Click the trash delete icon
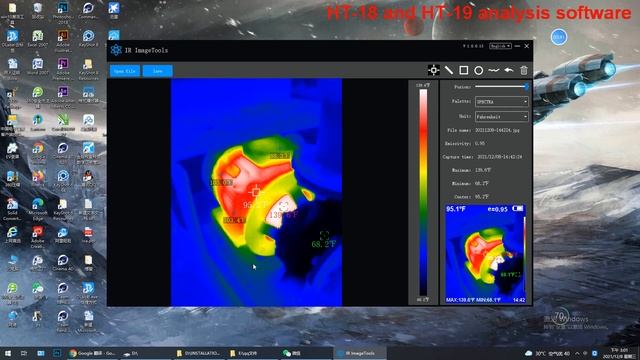 (x=524, y=70)
